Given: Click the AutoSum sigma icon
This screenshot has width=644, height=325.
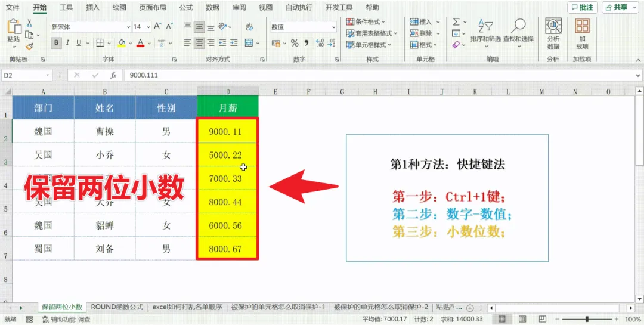Looking at the screenshot, I should click(x=456, y=22).
